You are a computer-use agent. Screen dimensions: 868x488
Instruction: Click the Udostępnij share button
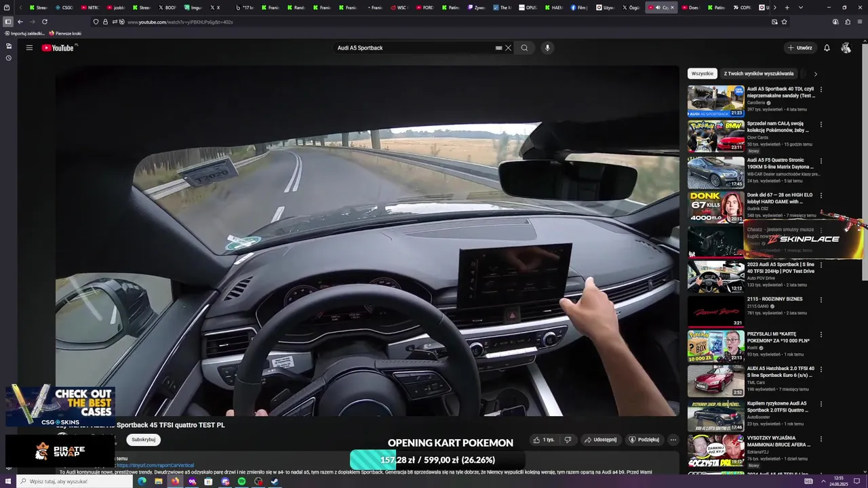(x=600, y=440)
